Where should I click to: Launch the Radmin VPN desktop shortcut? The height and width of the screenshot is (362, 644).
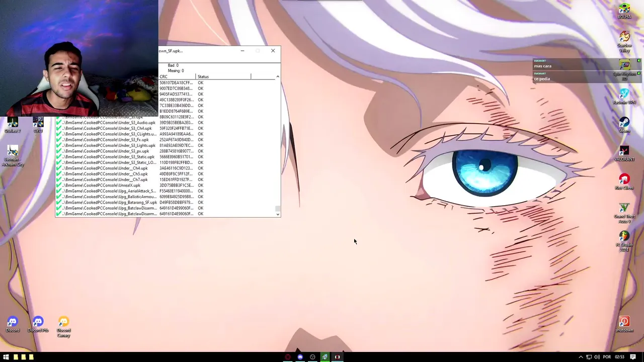click(x=624, y=97)
